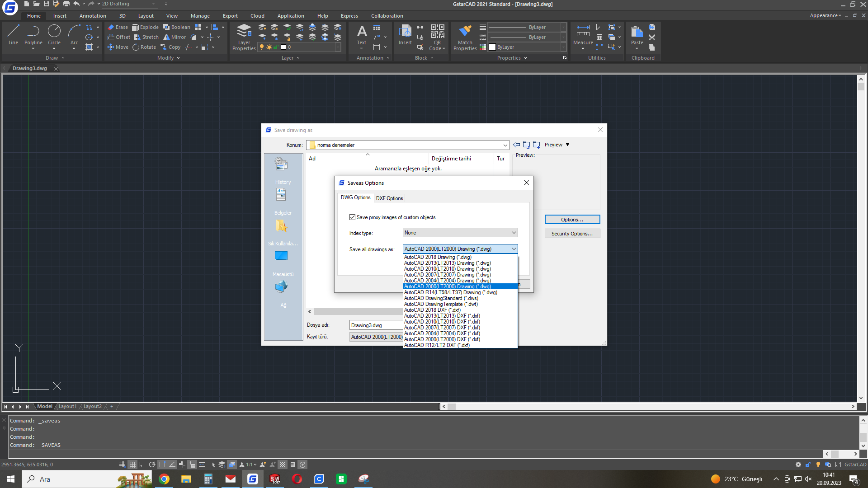Image resolution: width=868 pixels, height=488 pixels.
Task: Open the layer selection dropdown
Action: coord(338,47)
